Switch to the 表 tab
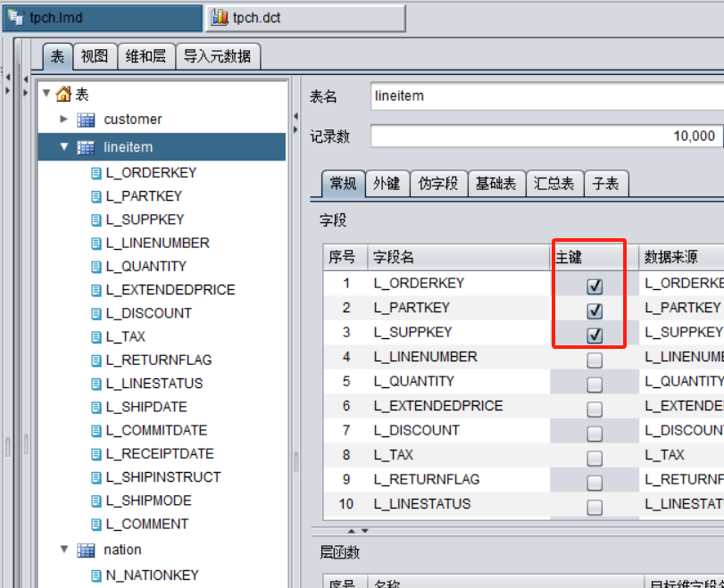Image resolution: width=724 pixels, height=588 pixels. coord(58,56)
